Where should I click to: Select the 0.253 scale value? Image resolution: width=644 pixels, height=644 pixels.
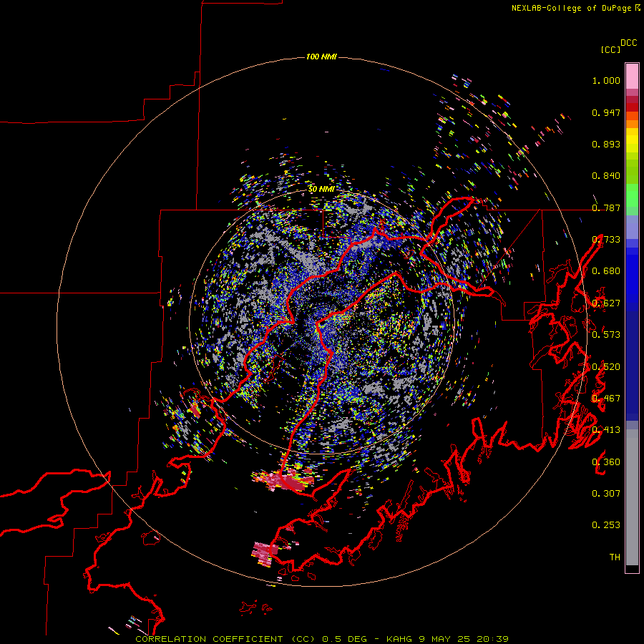coord(606,525)
